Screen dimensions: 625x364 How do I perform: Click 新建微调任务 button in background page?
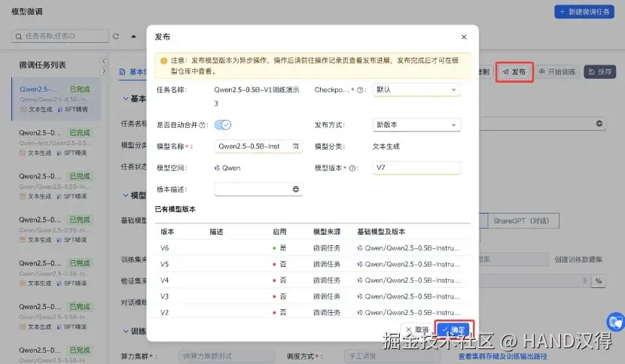coord(584,12)
